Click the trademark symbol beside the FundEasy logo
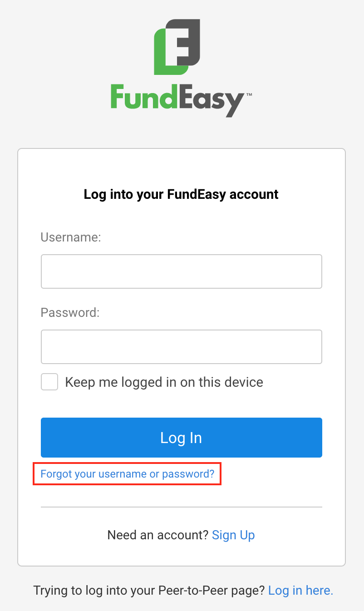 [249, 95]
